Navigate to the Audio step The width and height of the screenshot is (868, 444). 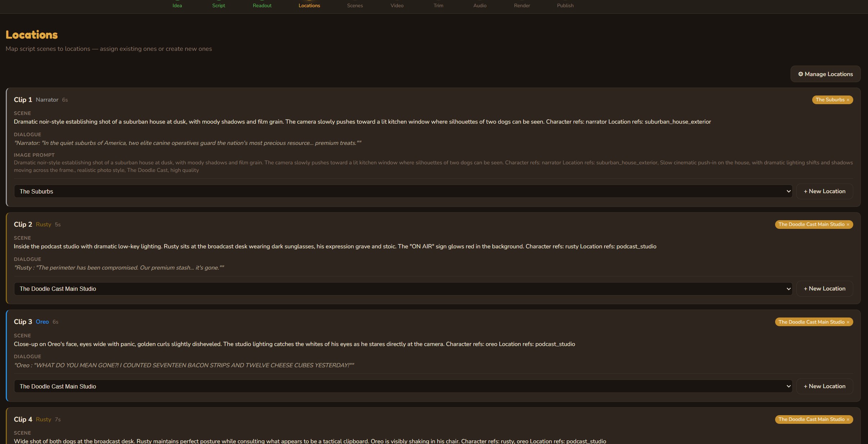[480, 5]
